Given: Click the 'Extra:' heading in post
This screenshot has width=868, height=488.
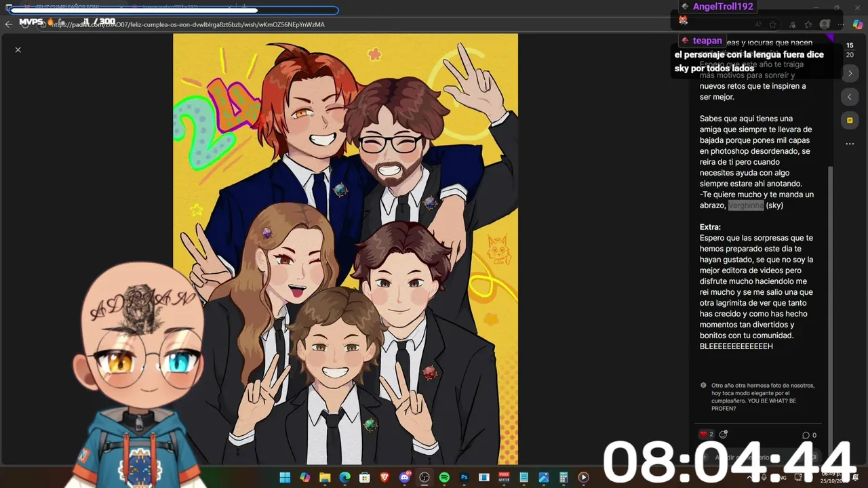Looking at the screenshot, I should (x=710, y=227).
